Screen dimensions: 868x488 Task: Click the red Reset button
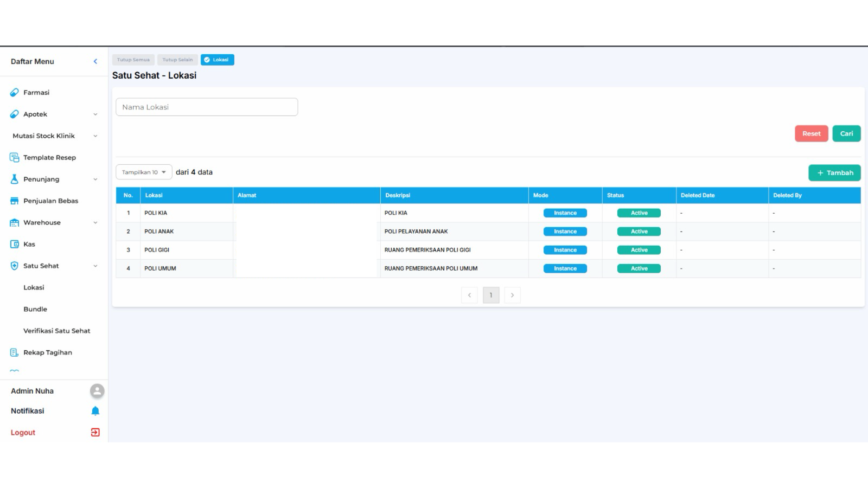coord(812,134)
